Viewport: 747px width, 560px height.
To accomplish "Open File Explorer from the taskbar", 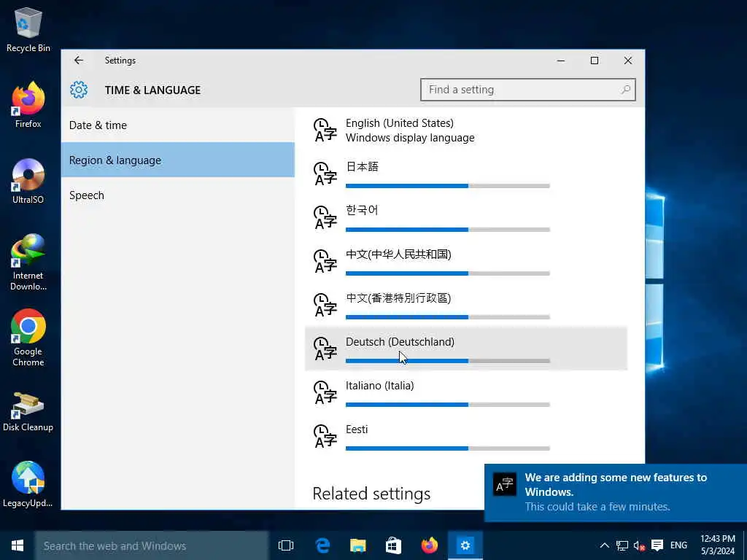I will pos(357,545).
